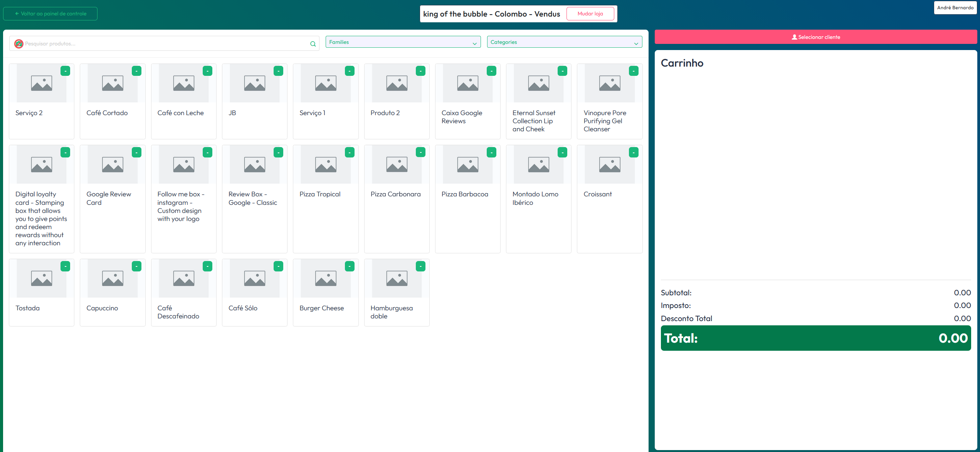Viewport: 980px width, 452px height.
Task: Focus the Pesquisar produtos search field
Action: (166, 44)
